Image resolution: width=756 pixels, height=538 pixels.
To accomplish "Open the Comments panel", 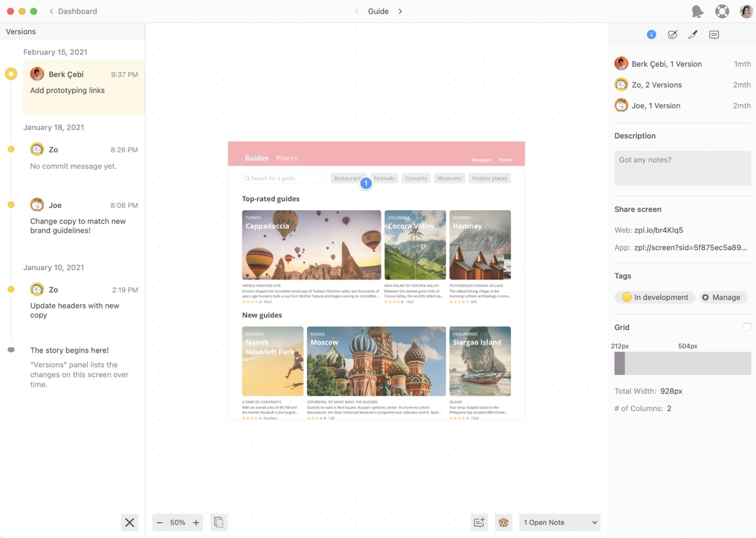I will [x=714, y=34].
